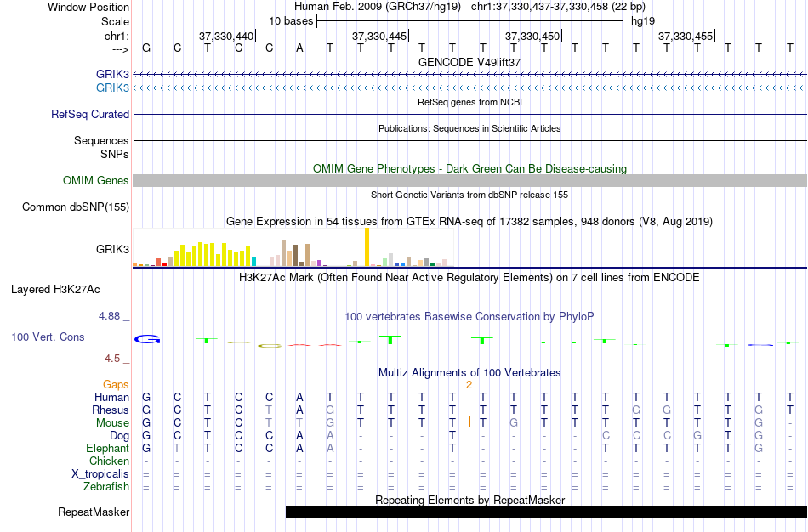Click the Chicken species label
This screenshot has height=532, width=808.
109,461
